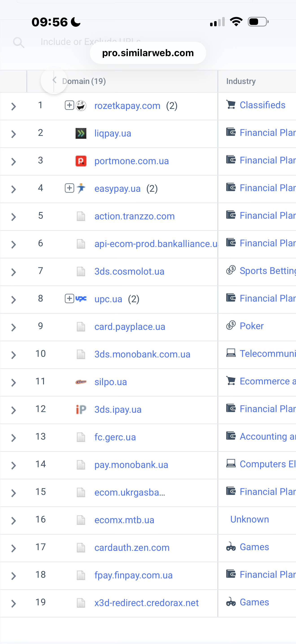The width and height of the screenshot is (296, 644).
Task: Expand row details for liqpay.ua
Action: [x=14, y=134]
